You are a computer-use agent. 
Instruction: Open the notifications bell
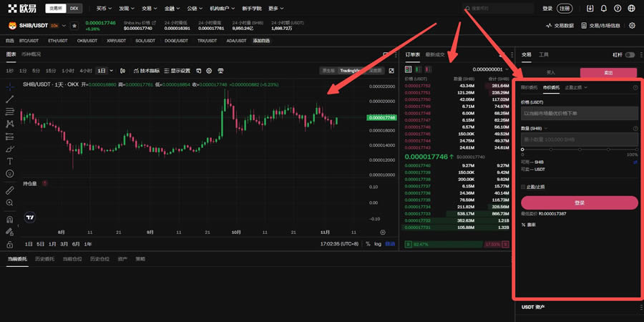pyautogui.click(x=604, y=9)
